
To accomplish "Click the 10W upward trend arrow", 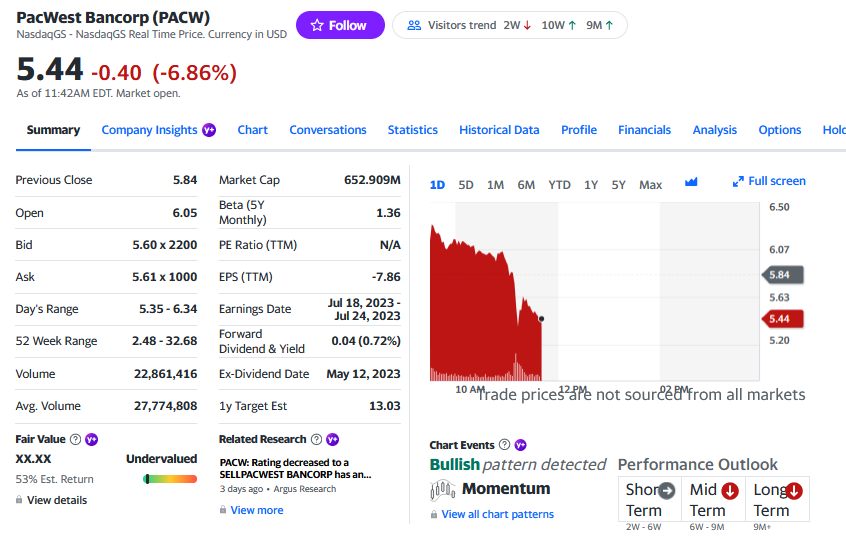I will tap(572, 25).
